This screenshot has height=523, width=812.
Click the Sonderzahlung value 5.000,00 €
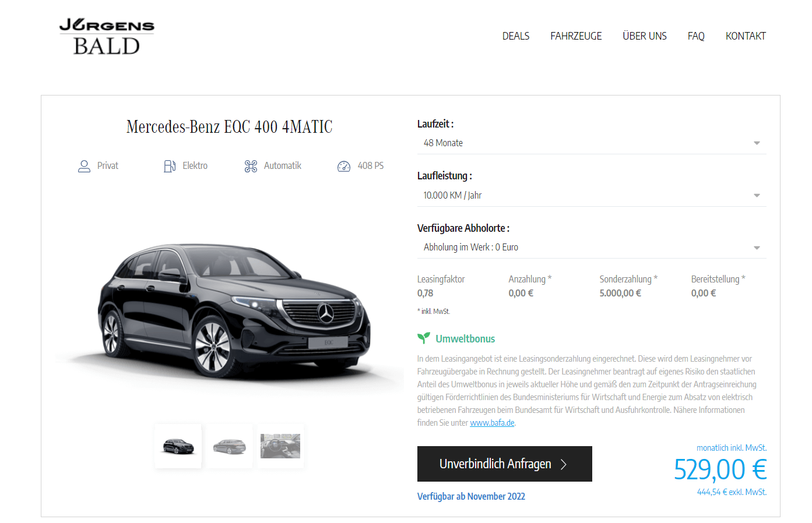(x=620, y=294)
